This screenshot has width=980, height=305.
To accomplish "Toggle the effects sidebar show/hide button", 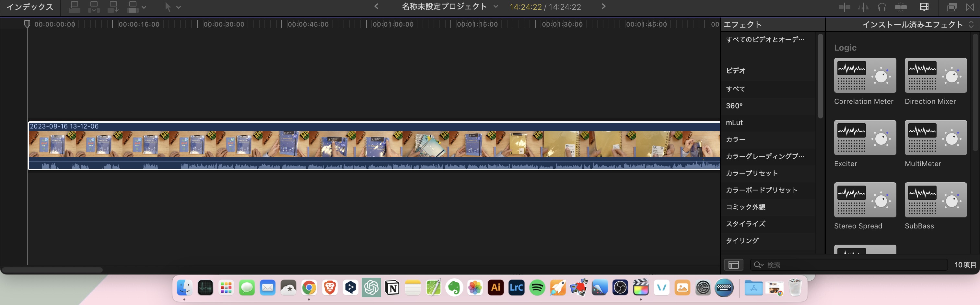I will [x=733, y=265].
